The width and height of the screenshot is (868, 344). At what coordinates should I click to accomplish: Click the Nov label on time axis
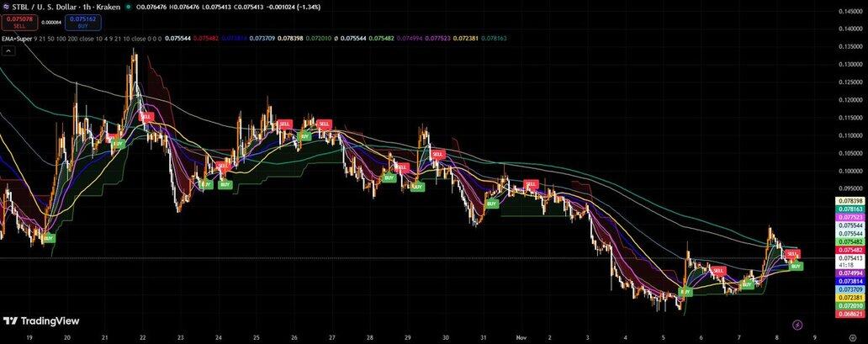519,336
